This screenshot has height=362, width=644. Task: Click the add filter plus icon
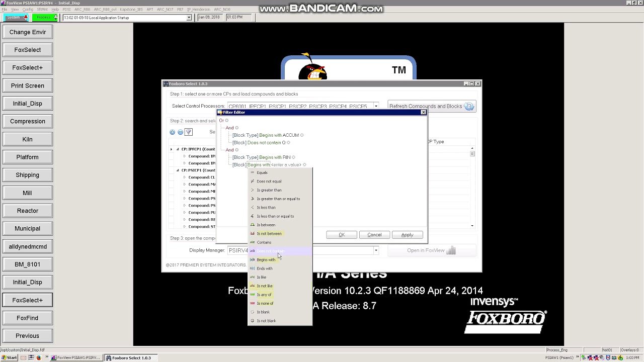point(173,132)
